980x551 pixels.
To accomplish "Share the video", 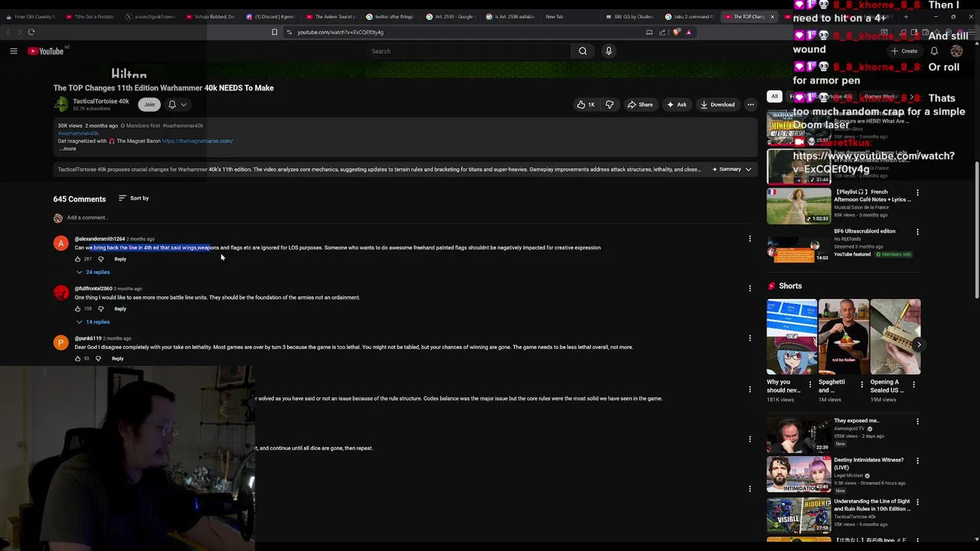I will click(x=640, y=105).
